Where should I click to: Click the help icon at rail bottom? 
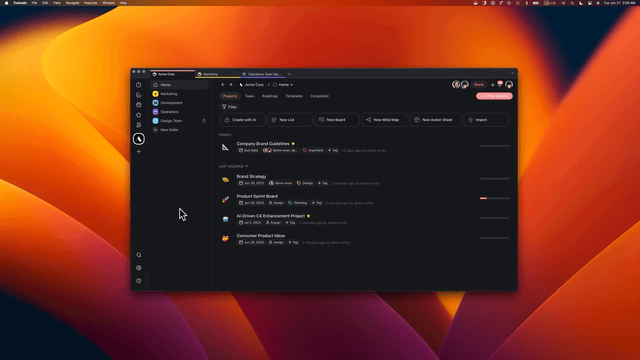139,281
